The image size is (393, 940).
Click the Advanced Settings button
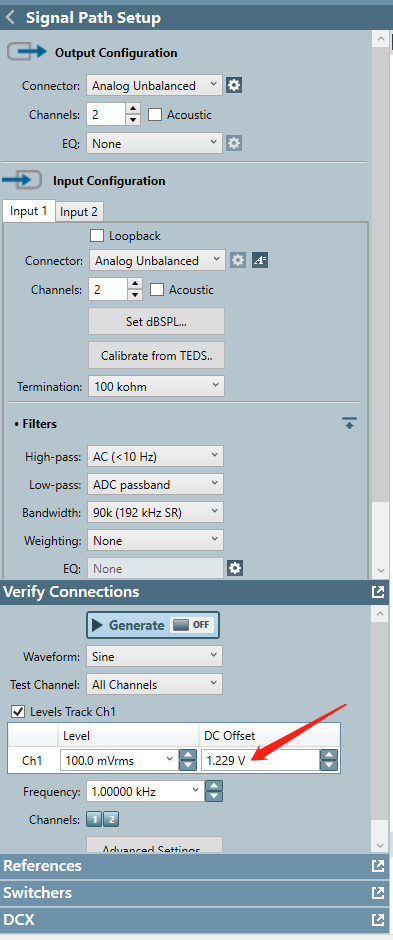[x=155, y=846]
